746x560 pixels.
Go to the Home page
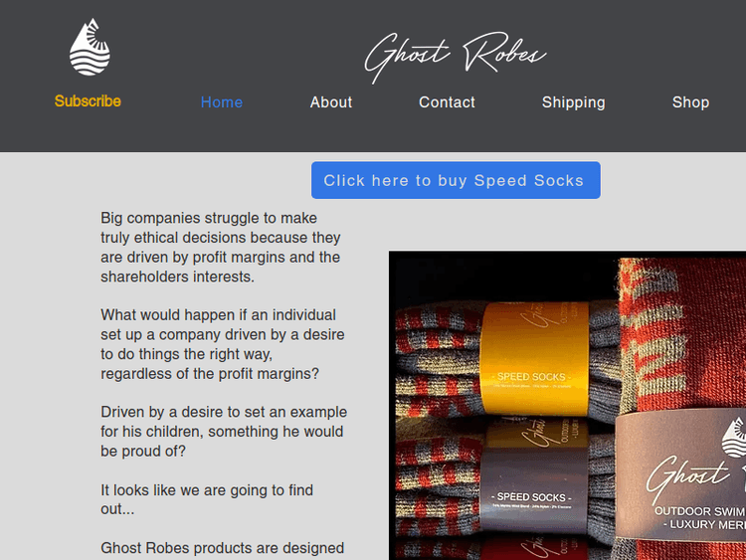pos(222,102)
